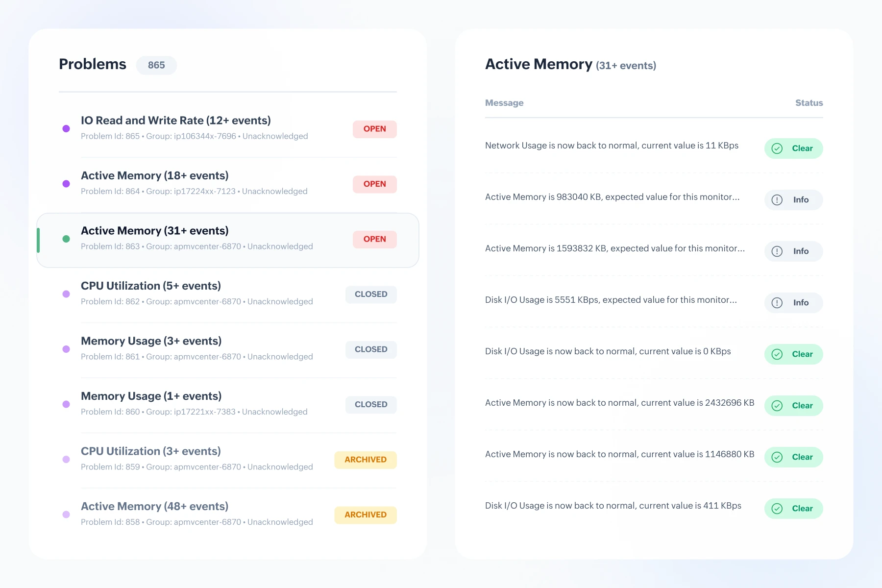Click the info icon for the 1593832 KB message
The height and width of the screenshot is (588, 882).
pyautogui.click(x=777, y=251)
